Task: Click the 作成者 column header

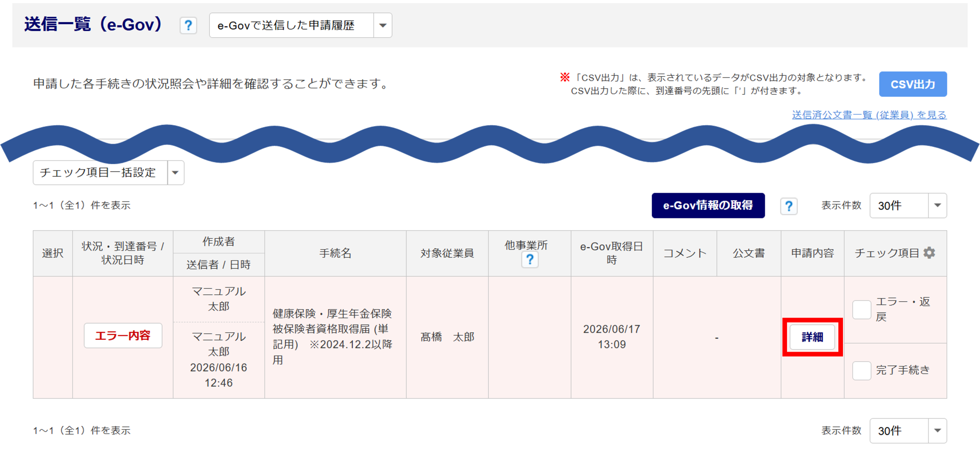Action: (x=219, y=241)
